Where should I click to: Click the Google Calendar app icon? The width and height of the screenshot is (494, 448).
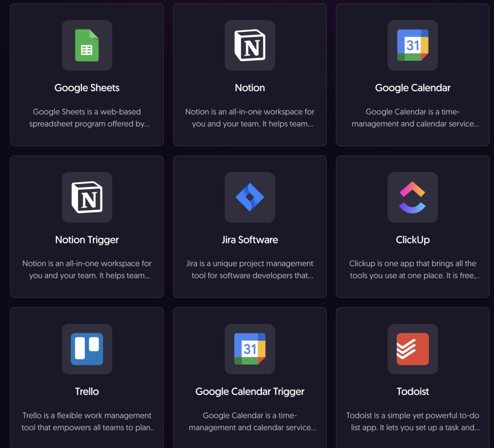tap(412, 45)
